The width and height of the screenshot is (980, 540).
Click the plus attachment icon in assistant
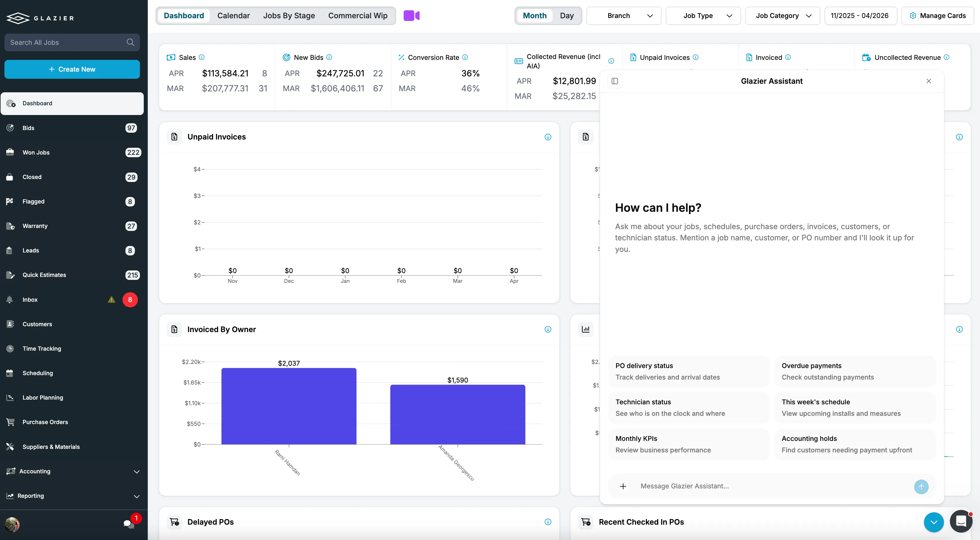pyautogui.click(x=623, y=486)
